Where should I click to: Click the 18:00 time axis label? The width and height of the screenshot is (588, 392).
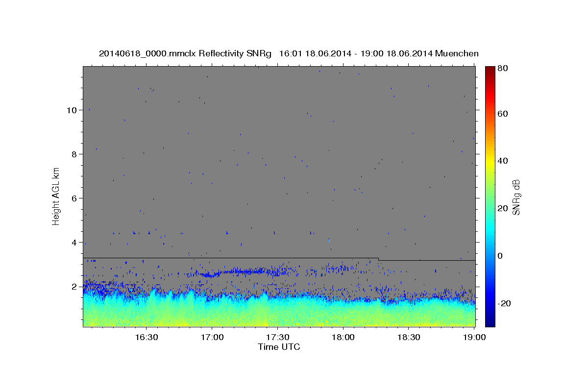pyautogui.click(x=343, y=338)
